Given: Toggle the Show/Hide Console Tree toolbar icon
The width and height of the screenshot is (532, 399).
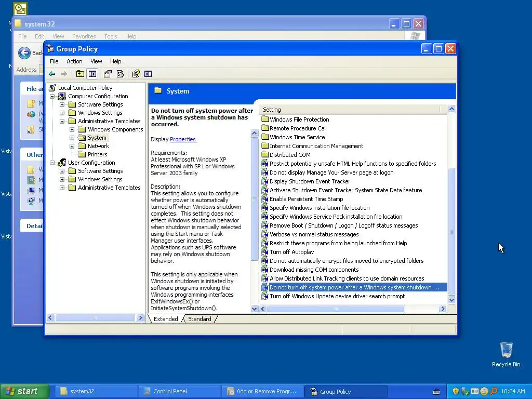Looking at the screenshot, I should (x=92, y=74).
